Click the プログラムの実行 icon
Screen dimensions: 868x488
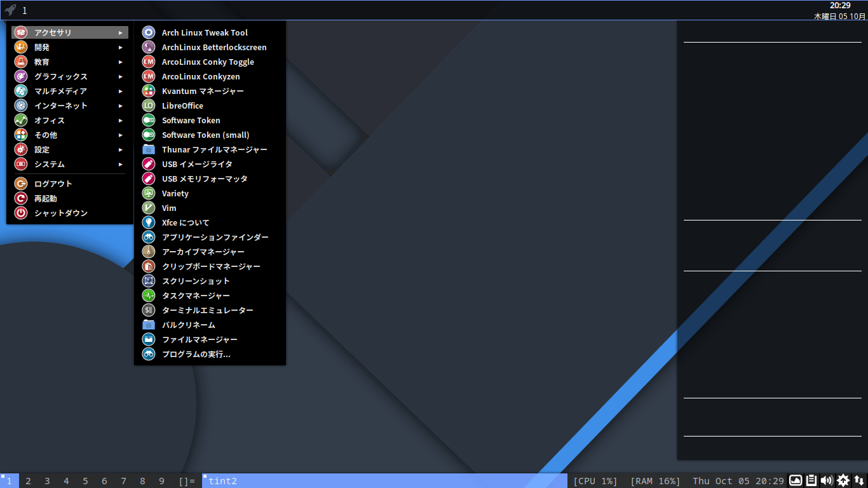pyautogui.click(x=149, y=354)
